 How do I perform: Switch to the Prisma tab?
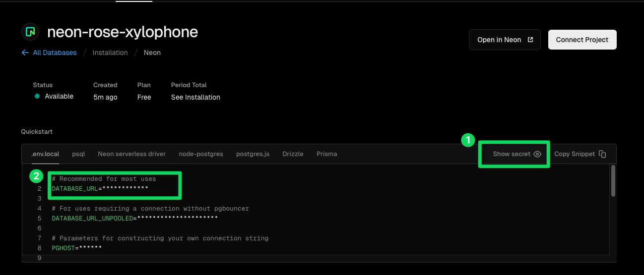[327, 154]
